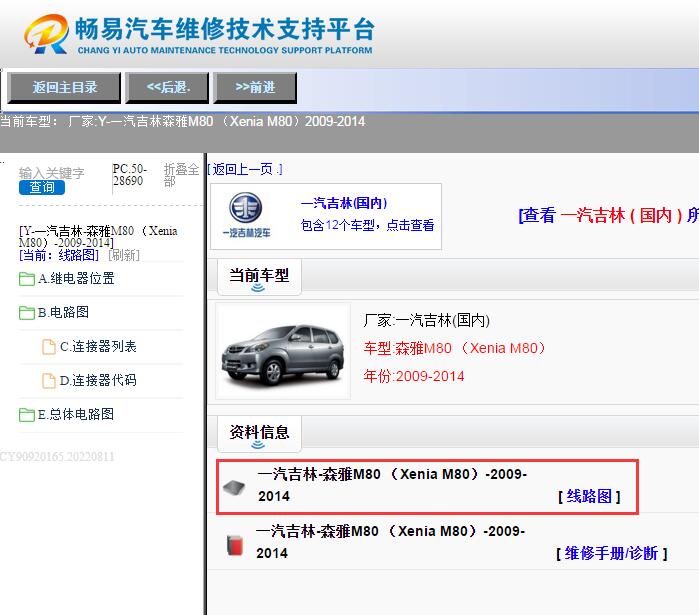Image resolution: width=699 pixels, height=615 pixels.
Task: Select the 当前车型 tab header
Action: click(259, 277)
